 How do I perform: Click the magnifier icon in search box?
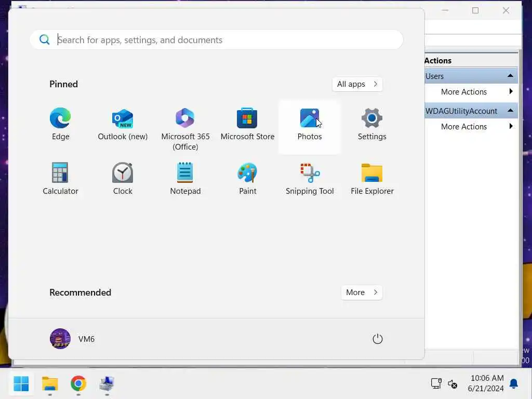click(45, 39)
